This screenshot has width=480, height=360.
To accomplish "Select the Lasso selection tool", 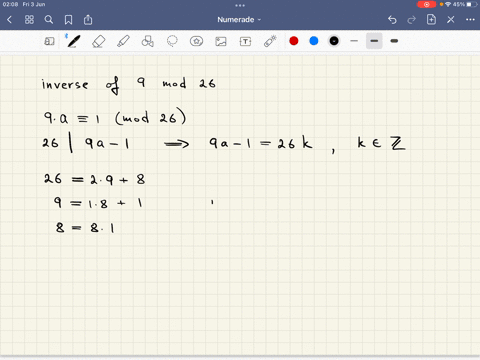I will pyautogui.click(x=172, y=41).
